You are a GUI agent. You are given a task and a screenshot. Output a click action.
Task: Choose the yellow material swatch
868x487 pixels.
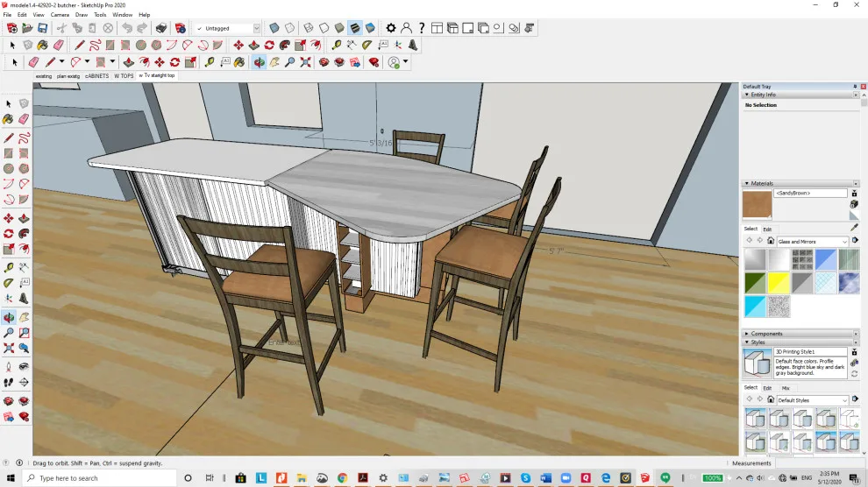click(779, 283)
